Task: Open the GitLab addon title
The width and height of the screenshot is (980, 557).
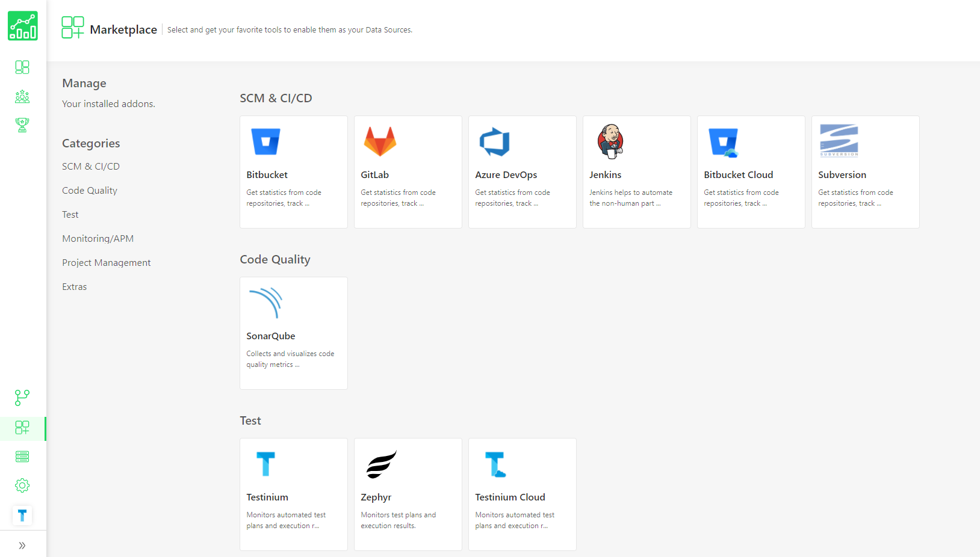Action: click(x=375, y=174)
